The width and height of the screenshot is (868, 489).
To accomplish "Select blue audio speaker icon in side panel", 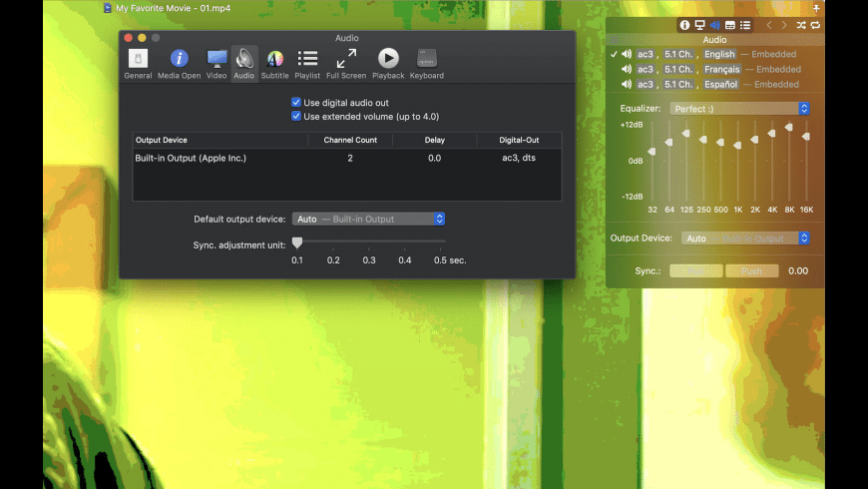I will coord(714,25).
